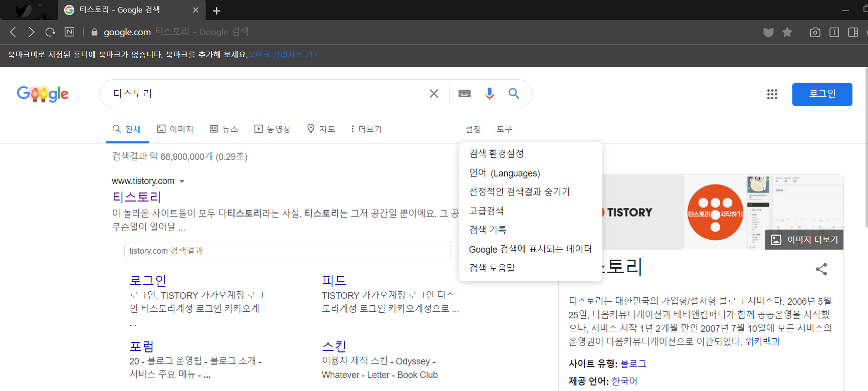Viewport: 868px width, 391px height.
Task: Clear the search box with the X icon
Action: coord(434,94)
